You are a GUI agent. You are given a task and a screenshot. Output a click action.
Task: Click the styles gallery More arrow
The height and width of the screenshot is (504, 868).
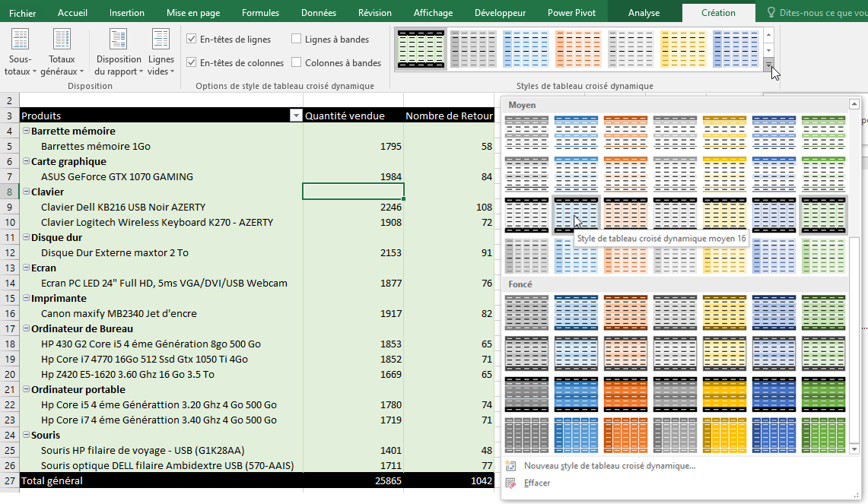(768, 64)
